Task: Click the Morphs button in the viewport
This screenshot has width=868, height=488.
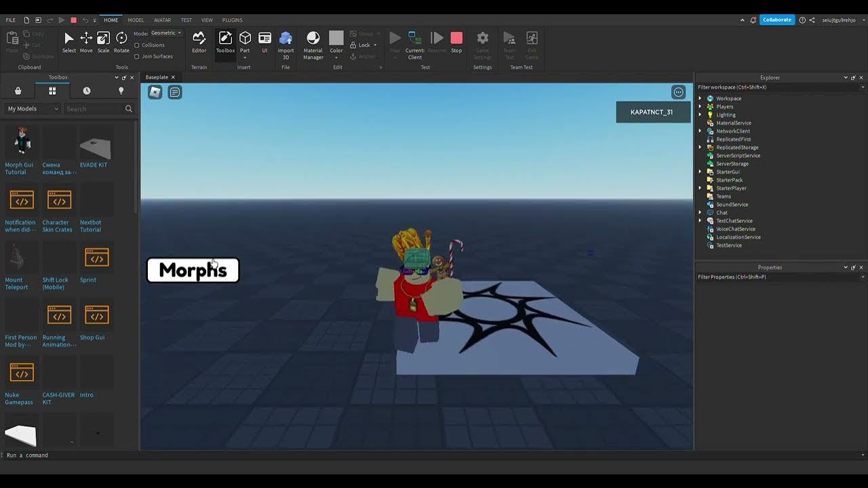Action: coord(193,270)
